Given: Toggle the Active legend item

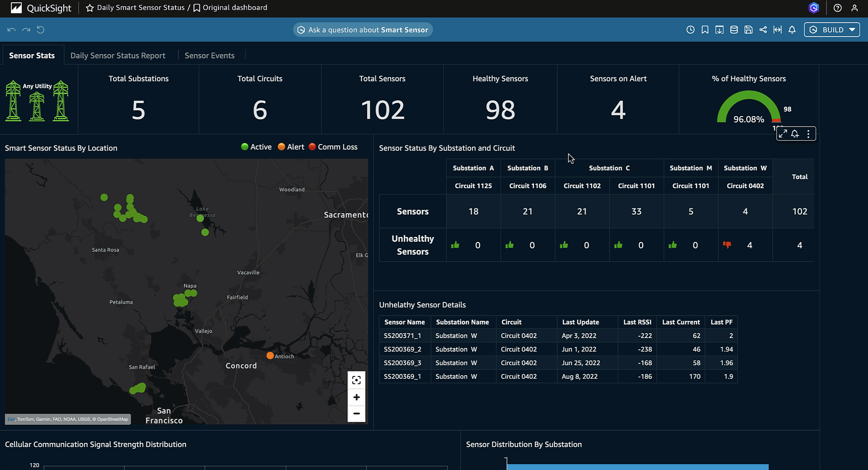Looking at the screenshot, I should pyautogui.click(x=256, y=147).
